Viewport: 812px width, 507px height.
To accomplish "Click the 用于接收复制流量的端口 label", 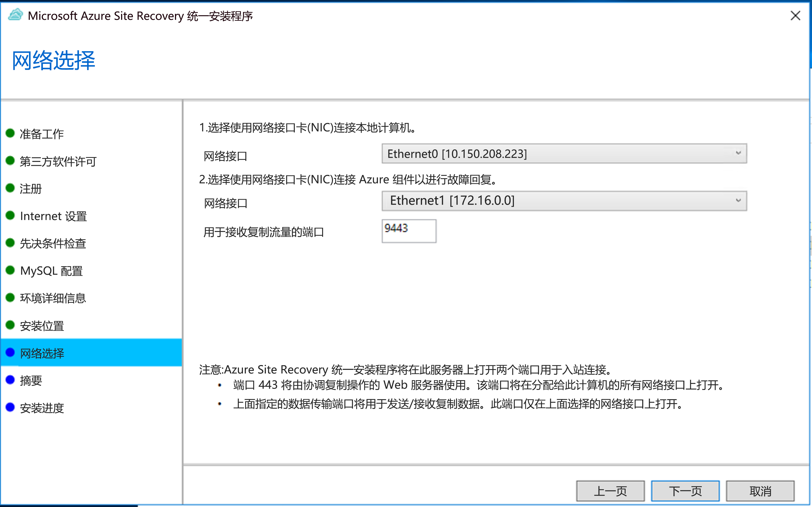I will pos(264,232).
